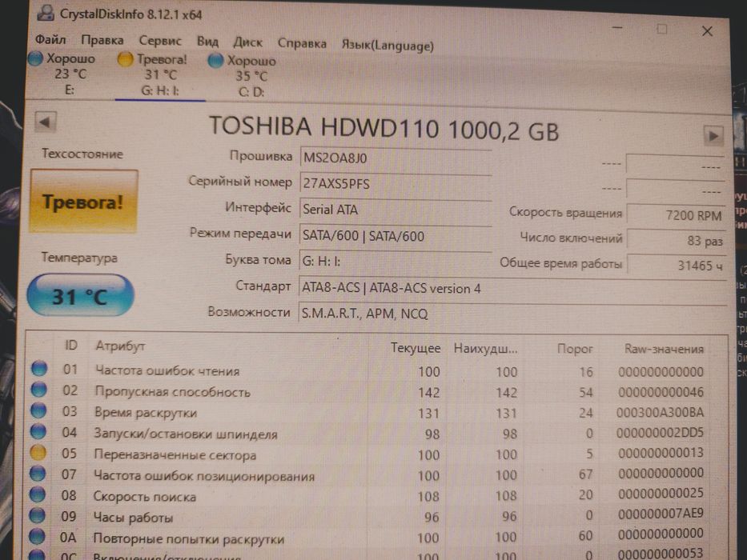This screenshot has height=560, width=747.
Task: Click the TOSHIBA HDWD110 1000,2 GB title
Action: click(x=384, y=129)
